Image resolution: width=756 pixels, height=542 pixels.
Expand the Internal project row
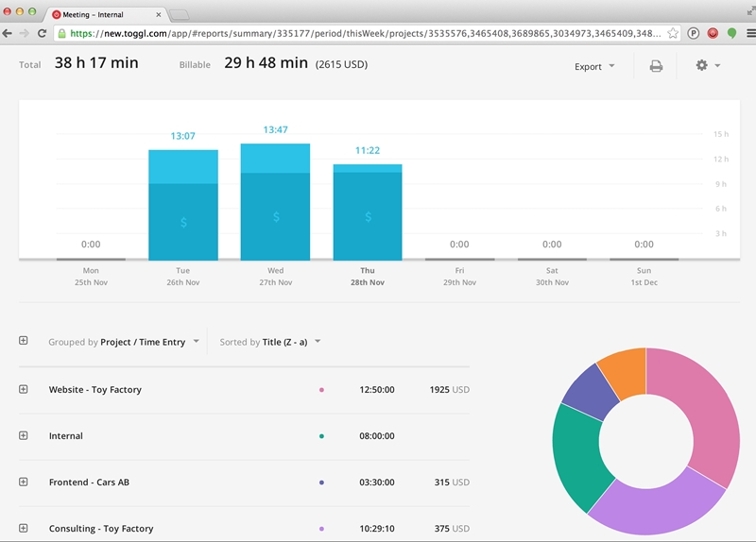(x=23, y=435)
